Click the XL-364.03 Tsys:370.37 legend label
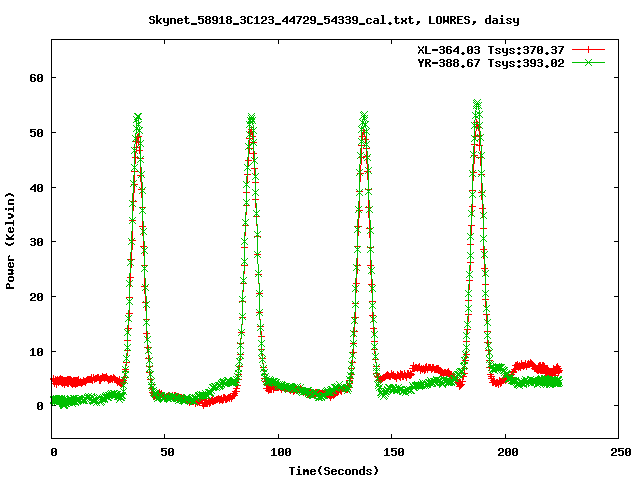Viewport: 640px width, 480px height. [x=491, y=50]
